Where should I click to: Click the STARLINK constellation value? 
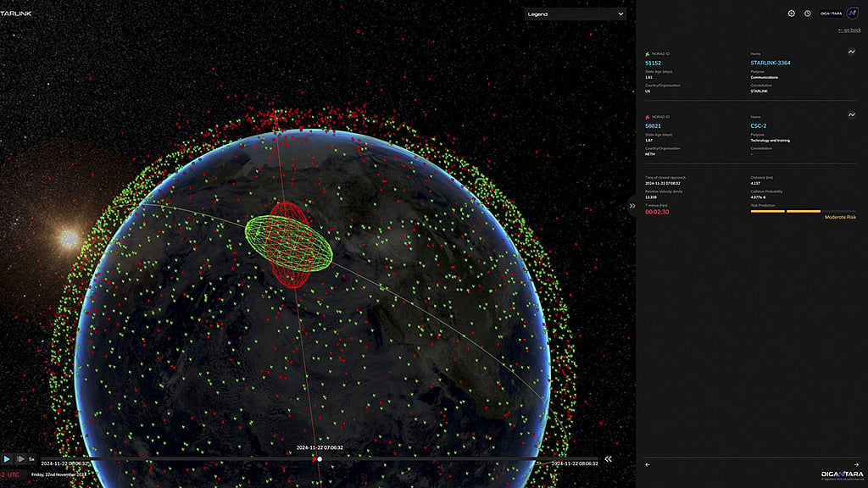(759, 91)
